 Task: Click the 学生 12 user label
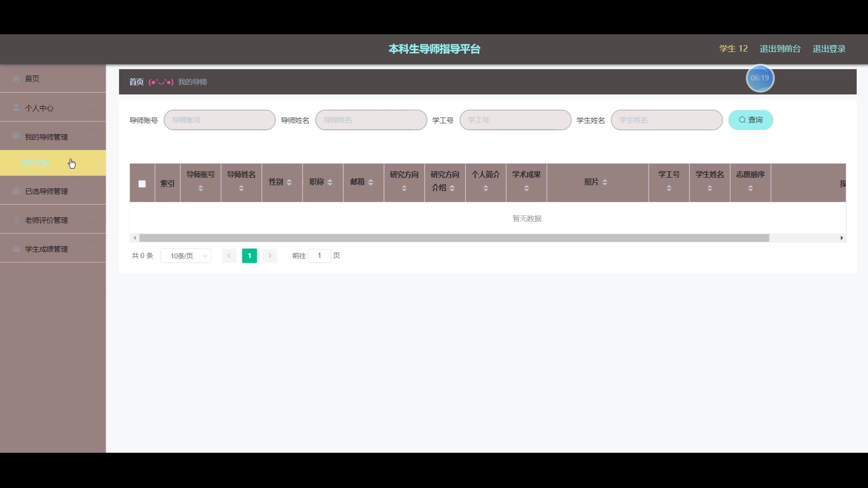pyautogui.click(x=733, y=49)
